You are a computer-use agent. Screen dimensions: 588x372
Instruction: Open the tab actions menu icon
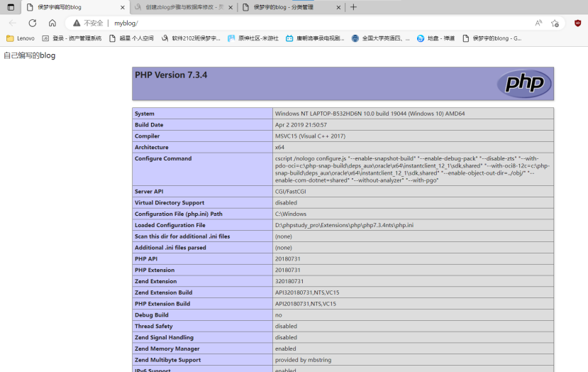coord(11,7)
